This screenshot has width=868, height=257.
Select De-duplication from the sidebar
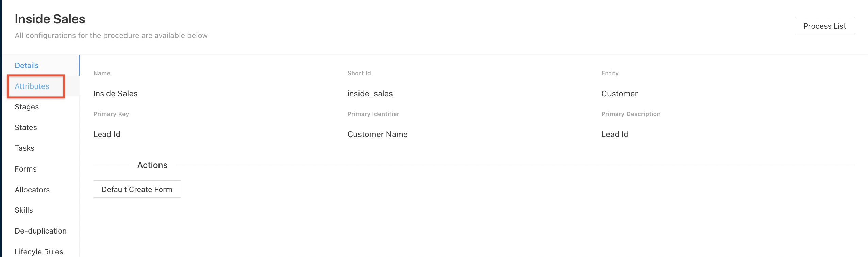pyautogui.click(x=40, y=231)
